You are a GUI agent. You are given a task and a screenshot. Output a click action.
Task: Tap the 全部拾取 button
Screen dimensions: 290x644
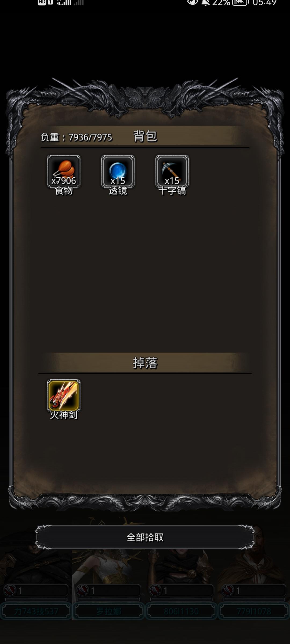coord(145,537)
